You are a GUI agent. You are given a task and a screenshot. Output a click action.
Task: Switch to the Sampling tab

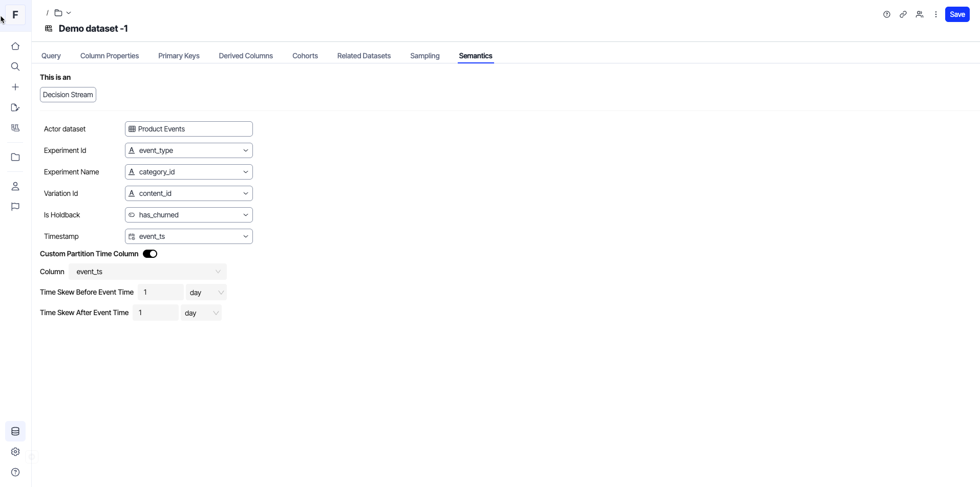(425, 56)
